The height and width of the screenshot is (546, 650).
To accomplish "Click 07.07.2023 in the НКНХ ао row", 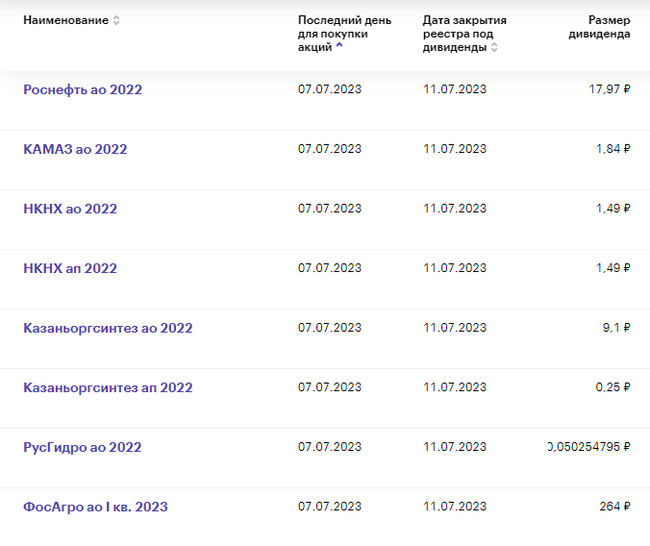I will click(x=330, y=208).
